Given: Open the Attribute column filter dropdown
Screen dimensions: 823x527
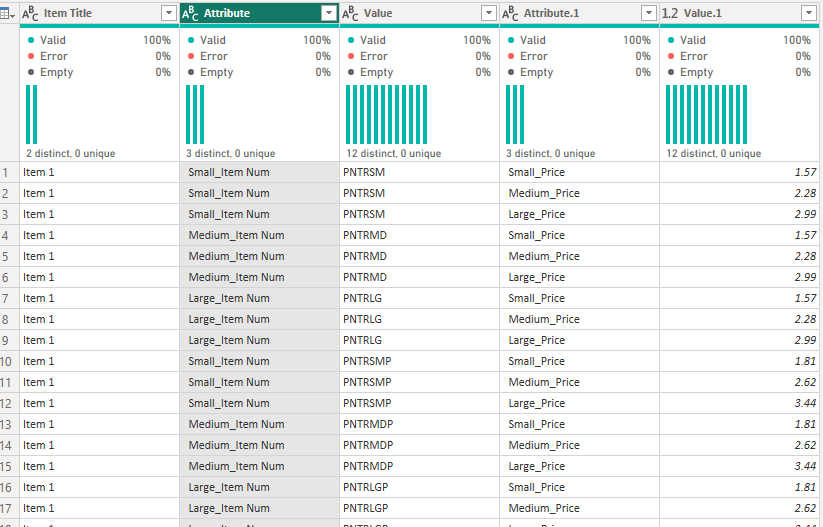Looking at the screenshot, I should click(329, 13).
